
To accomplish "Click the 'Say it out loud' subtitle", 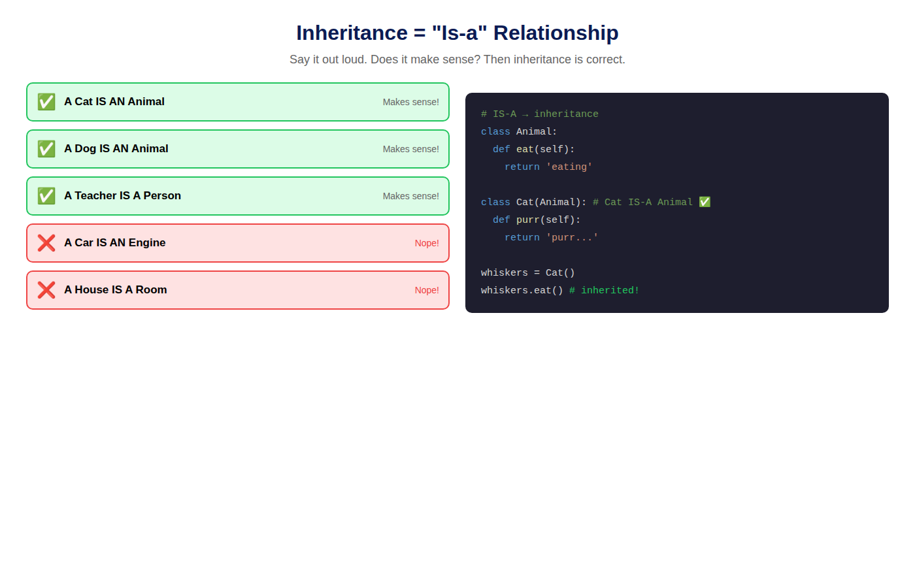I will 457,59.
